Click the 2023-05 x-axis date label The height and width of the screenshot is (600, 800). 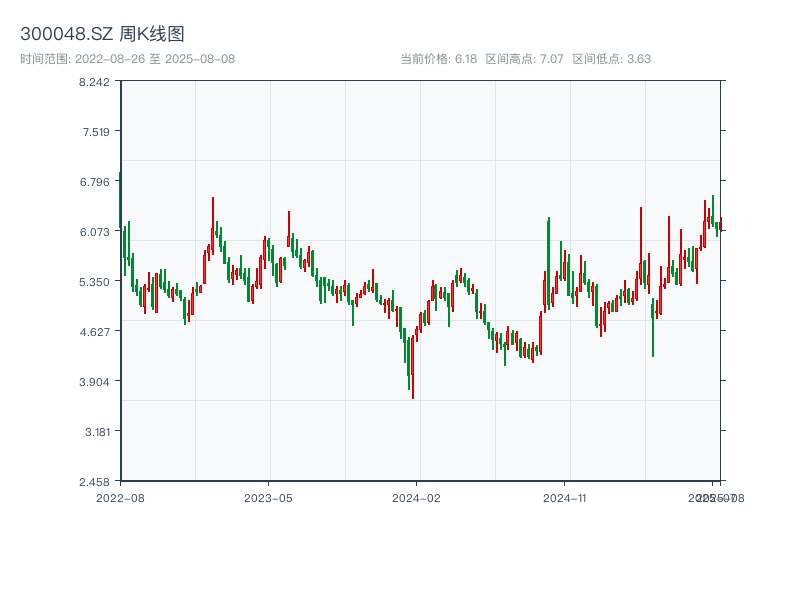click(268, 497)
